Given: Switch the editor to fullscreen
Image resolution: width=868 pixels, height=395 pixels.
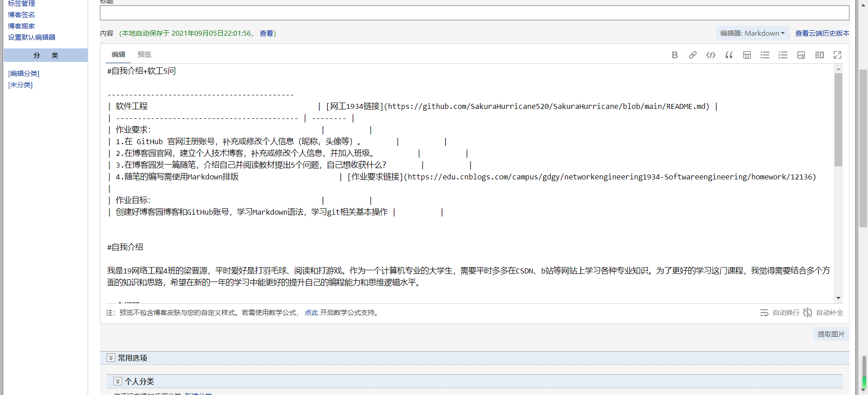Looking at the screenshot, I should point(837,55).
